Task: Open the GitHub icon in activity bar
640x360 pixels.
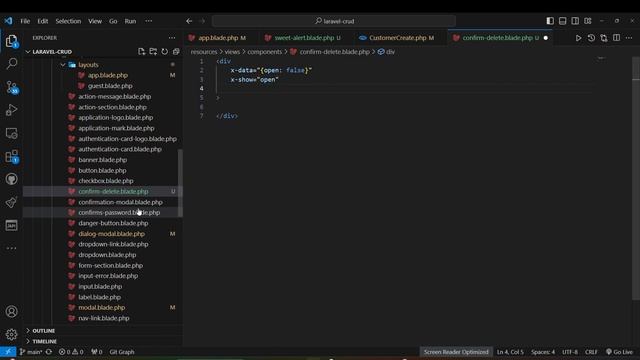Action: click(x=11, y=179)
